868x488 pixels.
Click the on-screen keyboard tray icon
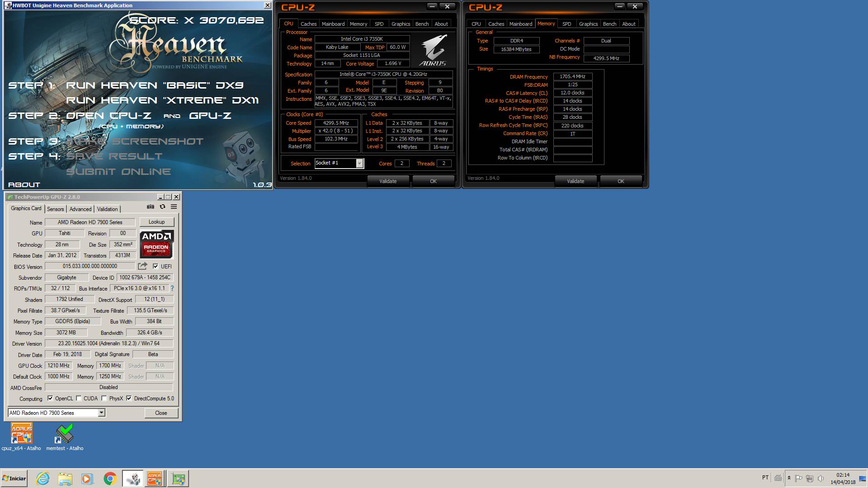click(778, 478)
